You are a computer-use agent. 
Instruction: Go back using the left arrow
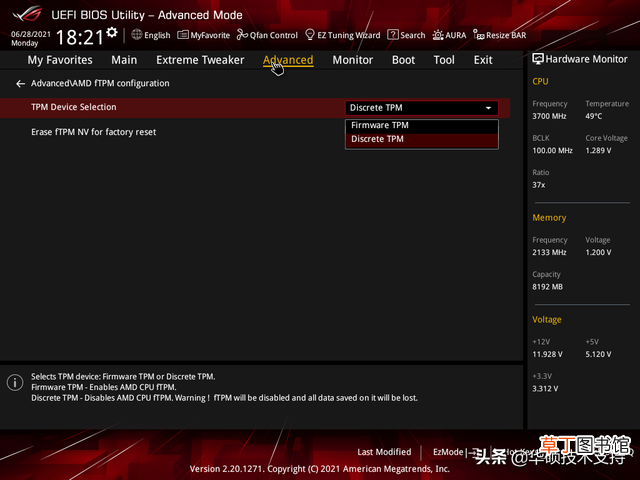[20, 84]
